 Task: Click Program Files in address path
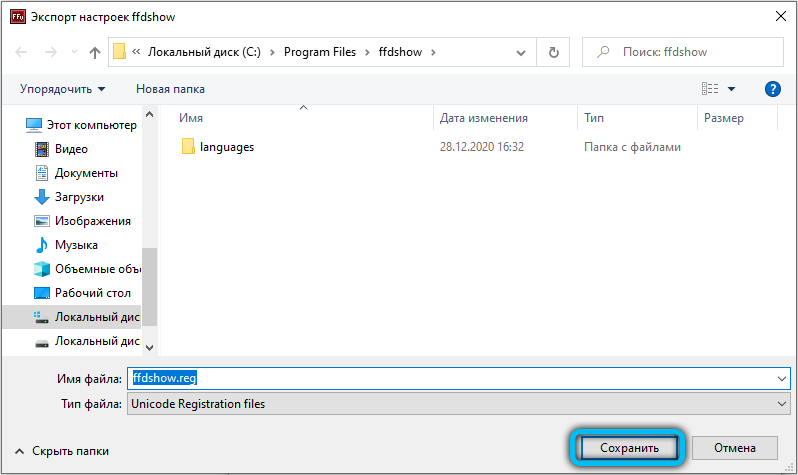click(x=320, y=52)
